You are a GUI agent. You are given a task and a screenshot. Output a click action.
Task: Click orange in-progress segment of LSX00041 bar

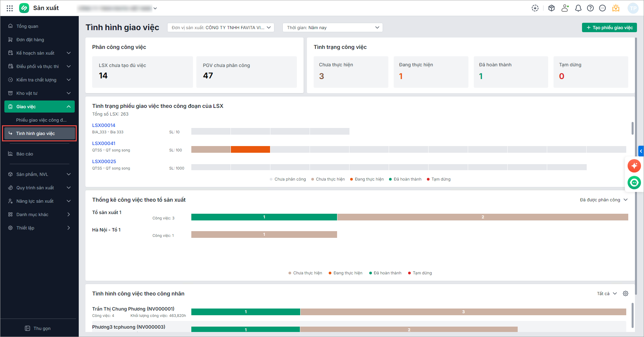click(250, 149)
